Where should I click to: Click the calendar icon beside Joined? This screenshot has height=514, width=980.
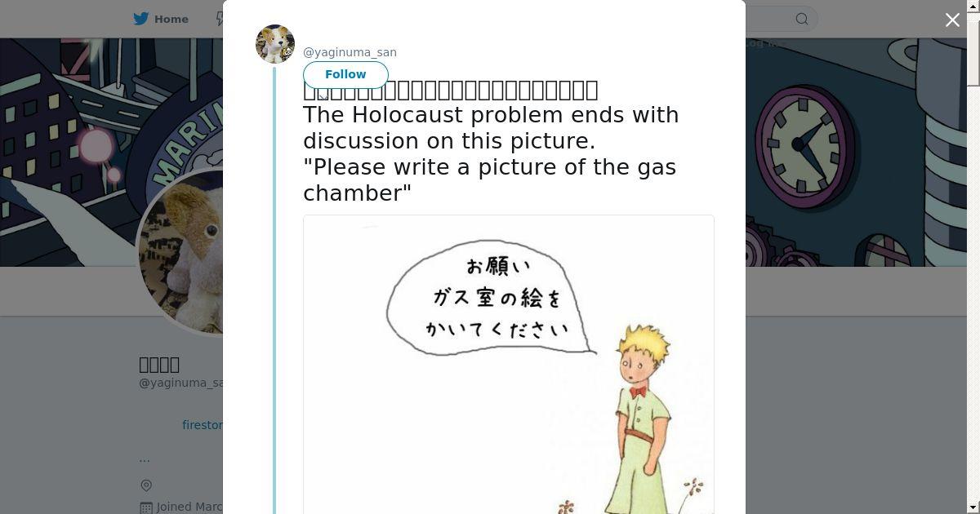pos(146,507)
